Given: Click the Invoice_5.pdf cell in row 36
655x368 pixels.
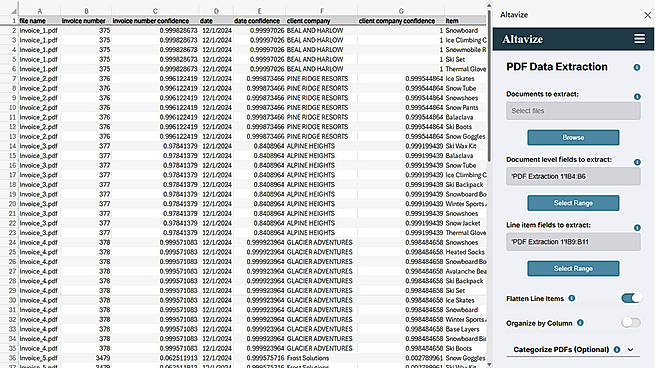Looking at the screenshot, I should (x=40, y=358).
